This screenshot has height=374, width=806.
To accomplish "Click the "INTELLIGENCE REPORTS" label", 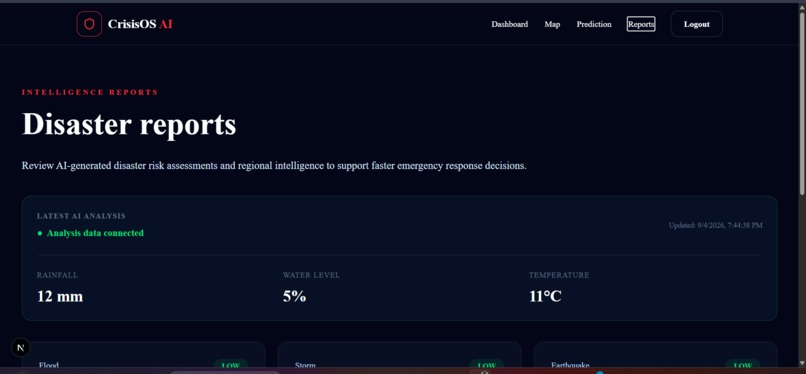I will click(90, 92).
